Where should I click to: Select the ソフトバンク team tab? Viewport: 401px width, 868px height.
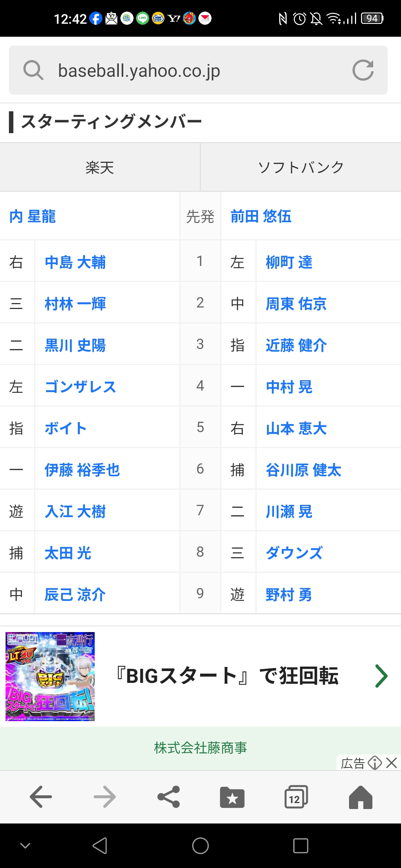pyautogui.click(x=301, y=167)
